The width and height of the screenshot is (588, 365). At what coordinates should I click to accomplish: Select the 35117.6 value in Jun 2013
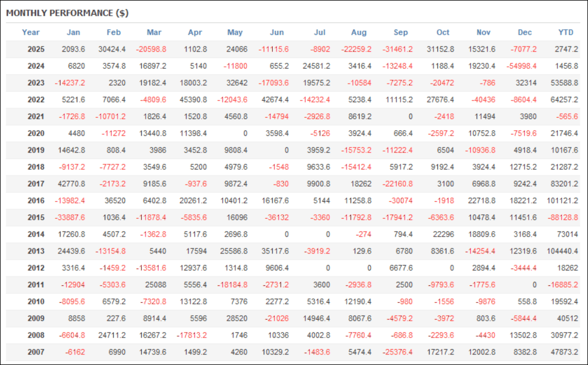point(274,251)
